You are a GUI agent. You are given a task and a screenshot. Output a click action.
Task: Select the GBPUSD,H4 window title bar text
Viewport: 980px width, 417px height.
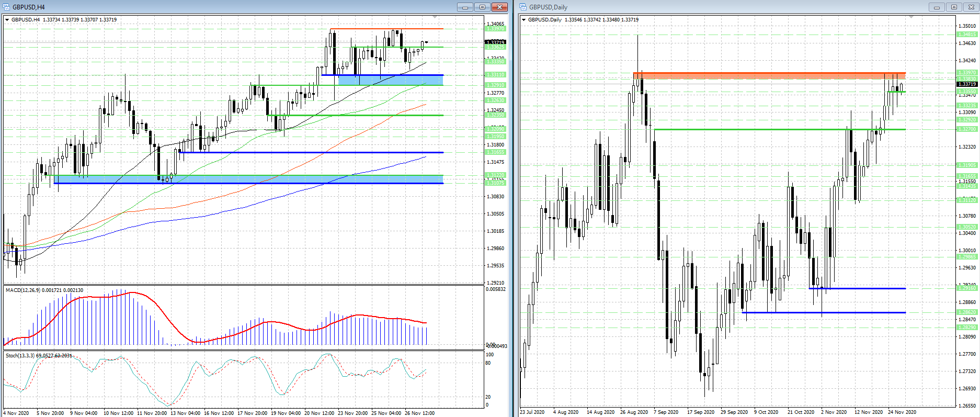click(x=29, y=7)
